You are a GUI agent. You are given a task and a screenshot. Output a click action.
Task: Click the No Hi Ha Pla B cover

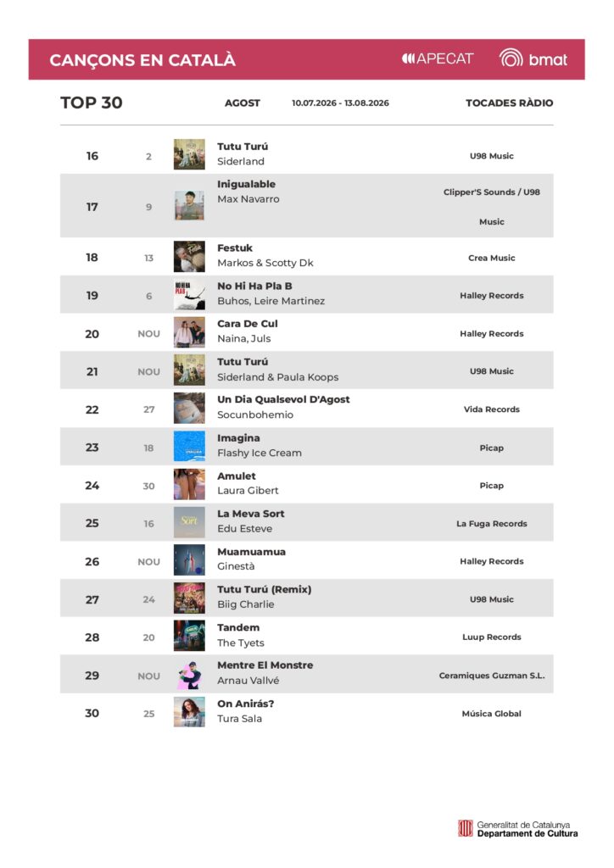(189, 294)
